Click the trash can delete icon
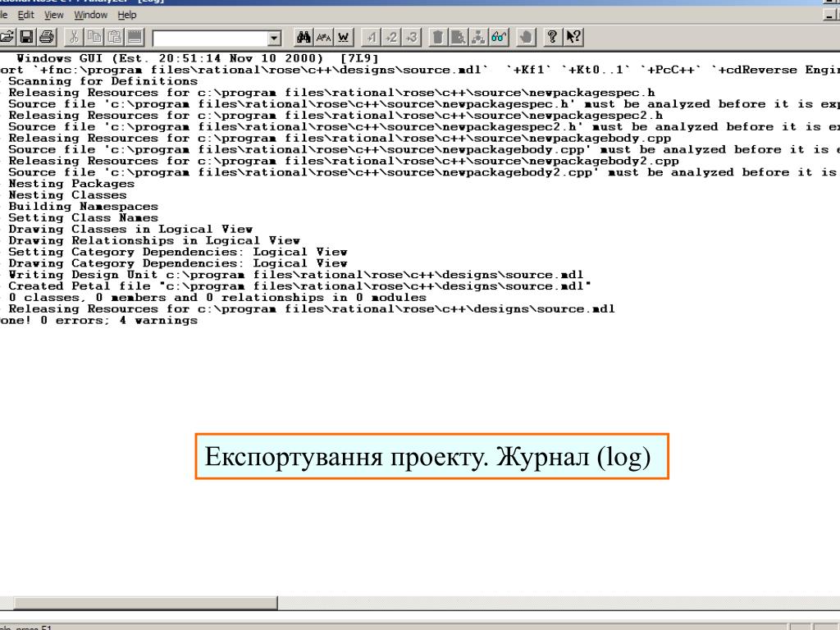The image size is (840, 630). (438, 37)
